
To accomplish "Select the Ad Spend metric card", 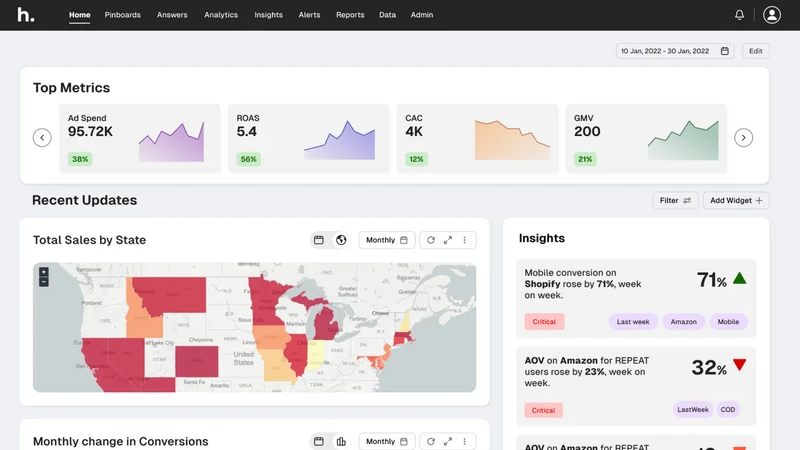I will point(140,138).
